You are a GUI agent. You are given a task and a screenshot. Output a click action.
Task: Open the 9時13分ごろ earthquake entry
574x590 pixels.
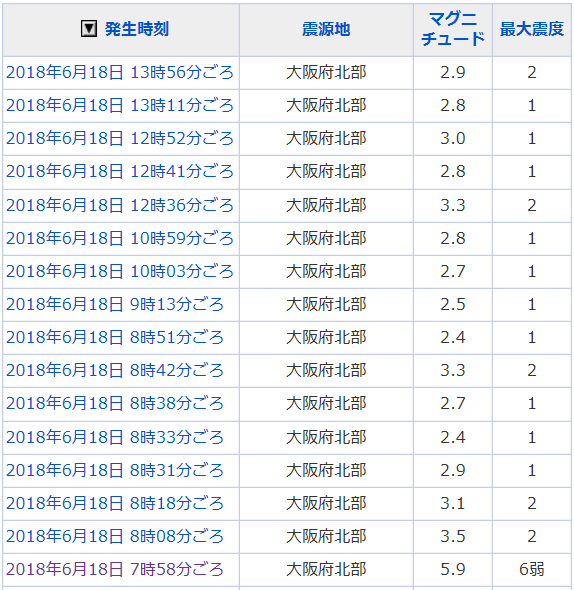click(115, 304)
